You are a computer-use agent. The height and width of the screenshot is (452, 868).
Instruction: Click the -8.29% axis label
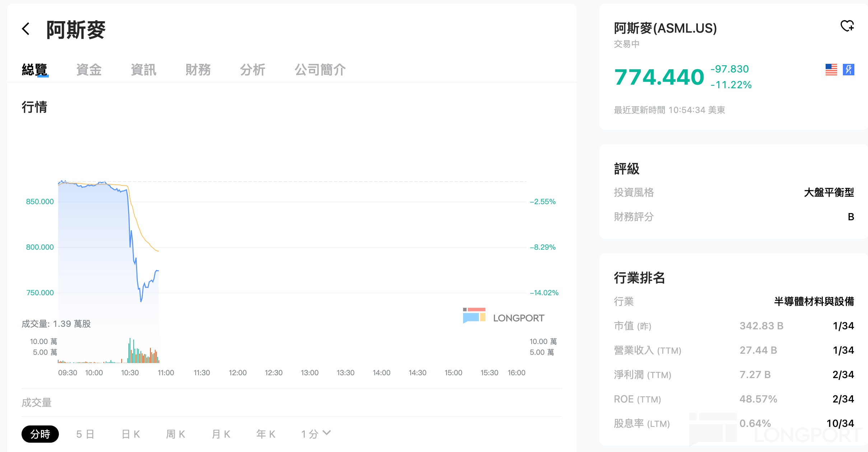(543, 247)
